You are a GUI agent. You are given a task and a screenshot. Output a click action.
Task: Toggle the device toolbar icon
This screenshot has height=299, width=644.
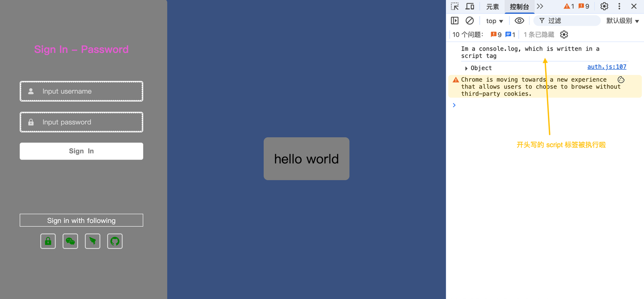(x=470, y=6)
